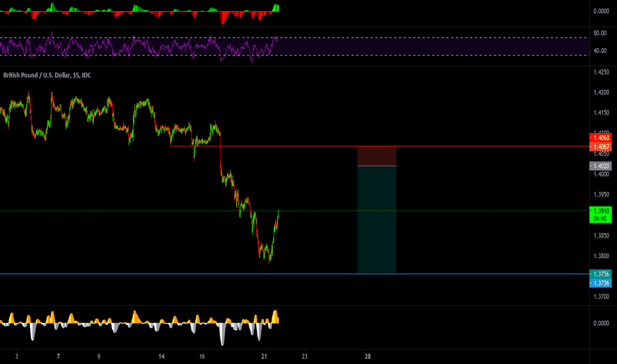Screen dimensions: 617x364
Task: Click the 1.4200 price scale value
Action: (601, 93)
